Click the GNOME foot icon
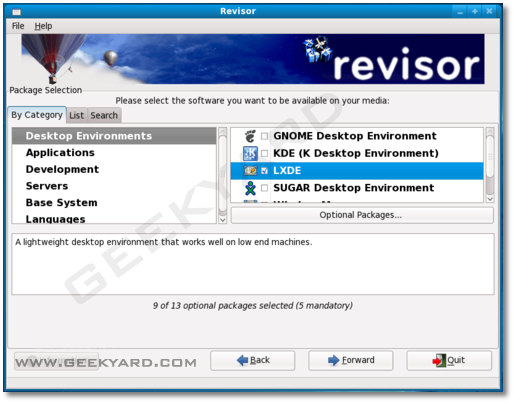This screenshot has width=514, height=403. tap(250, 136)
